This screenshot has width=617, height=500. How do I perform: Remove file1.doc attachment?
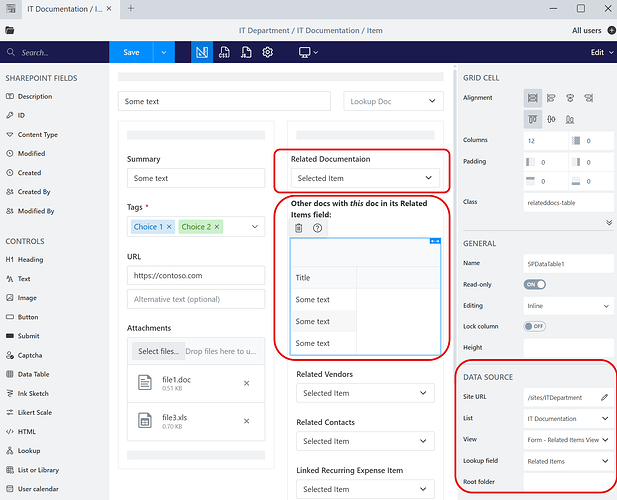(247, 383)
